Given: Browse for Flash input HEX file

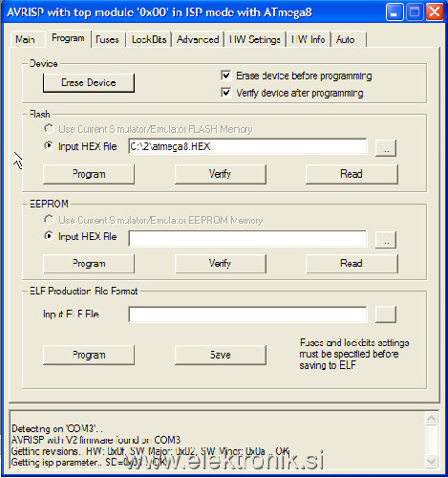Looking at the screenshot, I should pos(386,148).
